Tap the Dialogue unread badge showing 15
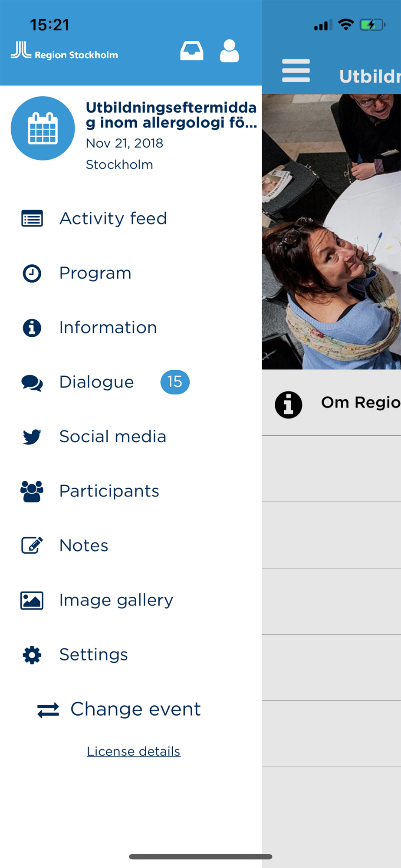The image size is (401, 868). (x=175, y=382)
